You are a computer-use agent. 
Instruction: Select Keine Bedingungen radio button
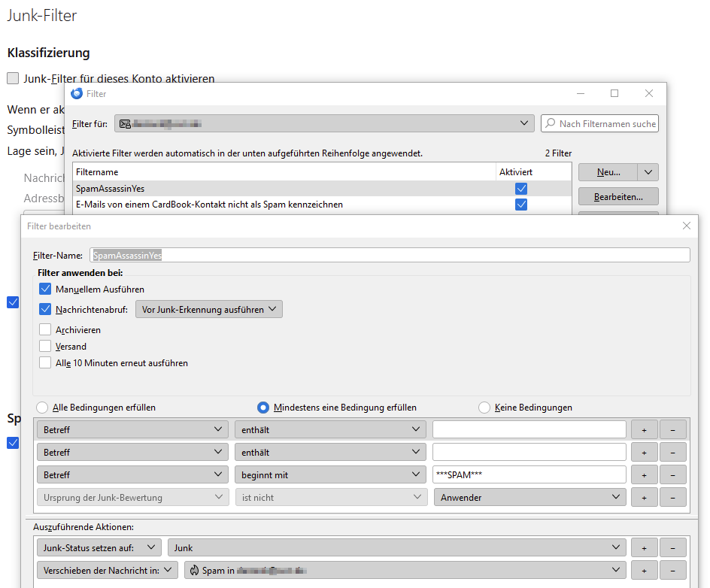pyautogui.click(x=485, y=408)
